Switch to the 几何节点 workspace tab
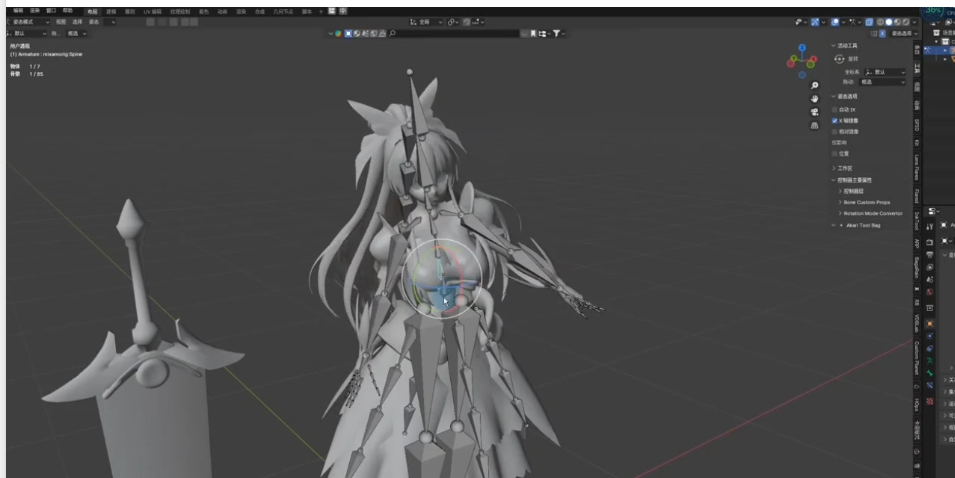 [x=283, y=12]
